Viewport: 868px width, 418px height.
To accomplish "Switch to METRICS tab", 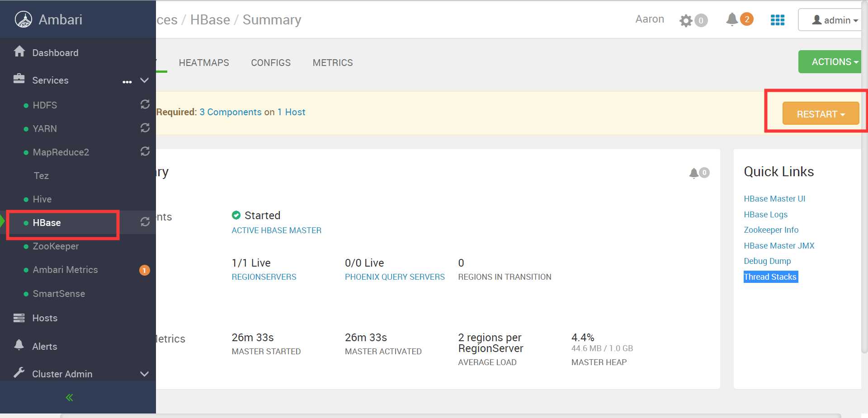I will click(x=333, y=63).
